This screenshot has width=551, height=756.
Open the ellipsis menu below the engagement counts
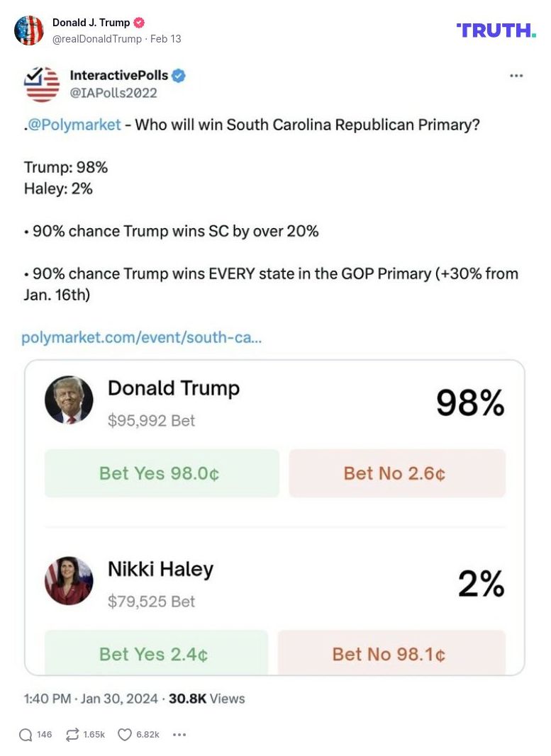point(179,735)
